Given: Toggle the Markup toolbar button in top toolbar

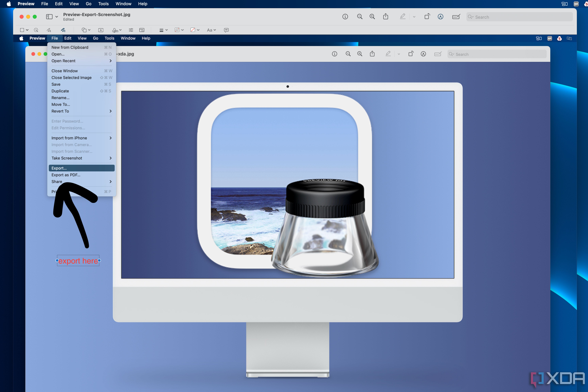Looking at the screenshot, I should pos(441,17).
